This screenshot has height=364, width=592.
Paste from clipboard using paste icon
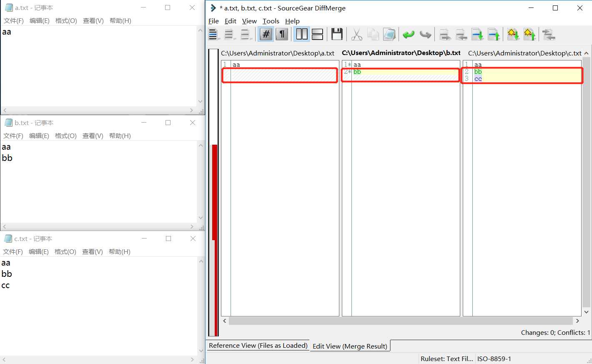(389, 35)
